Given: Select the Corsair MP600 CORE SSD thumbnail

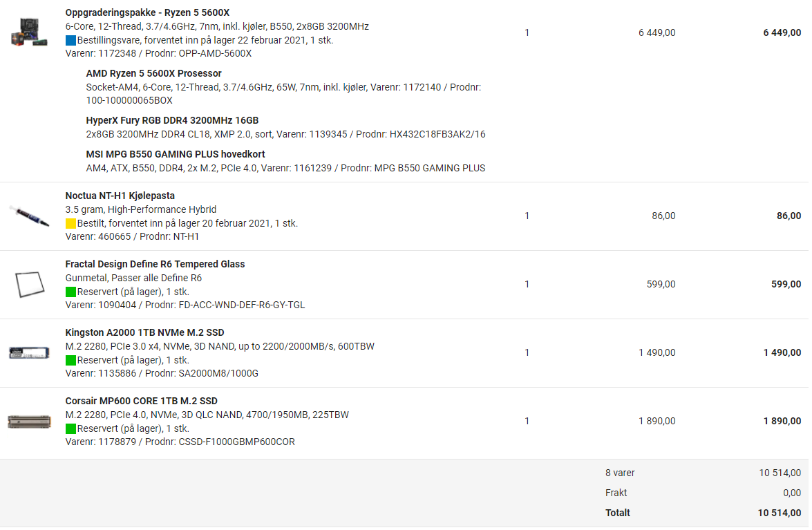Looking at the screenshot, I should pyautogui.click(x=29, y=421).
